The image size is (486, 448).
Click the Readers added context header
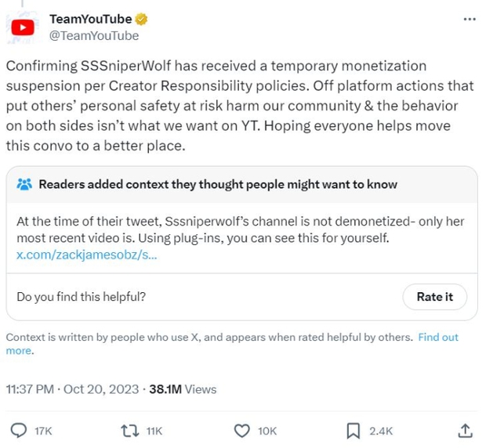click(x=218, y=185)
